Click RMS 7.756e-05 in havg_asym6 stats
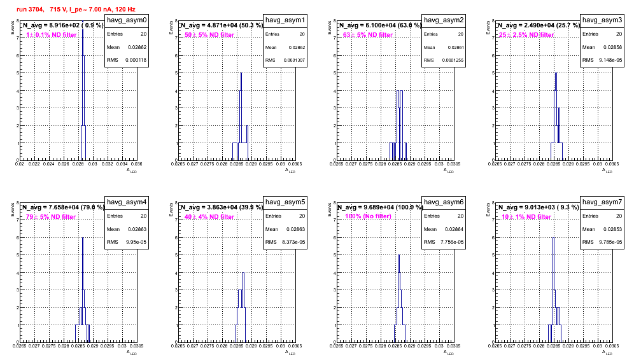The width and height of the screenshot is (634, 364). click(x=444, y=242)
